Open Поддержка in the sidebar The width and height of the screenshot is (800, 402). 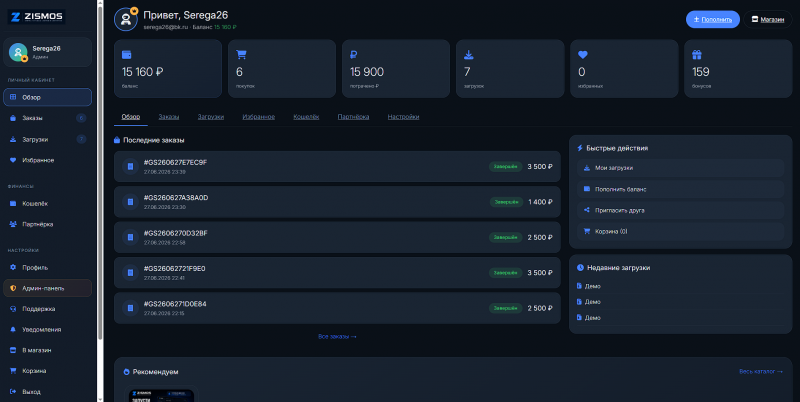47,309
